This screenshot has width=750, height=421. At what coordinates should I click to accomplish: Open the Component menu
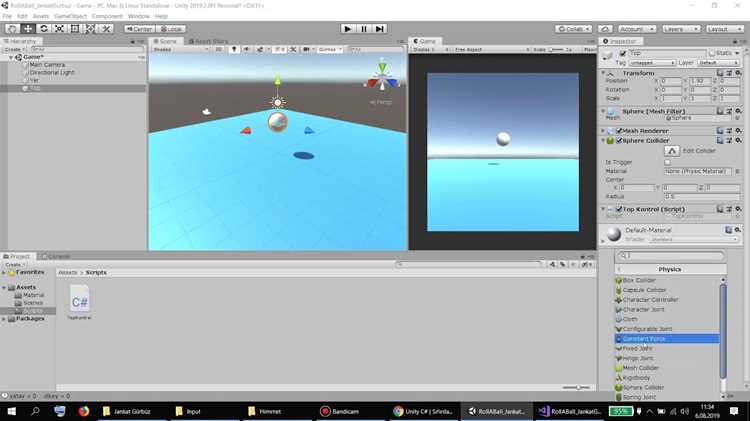point(107,16)
